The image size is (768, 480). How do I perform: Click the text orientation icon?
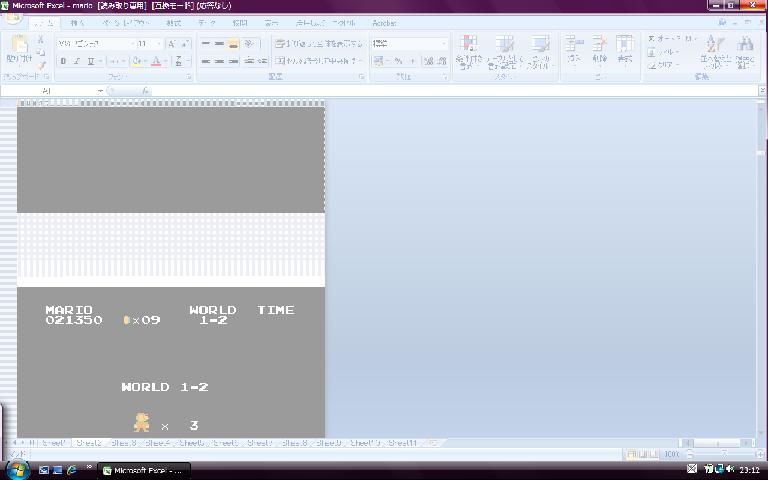[250, 44]
